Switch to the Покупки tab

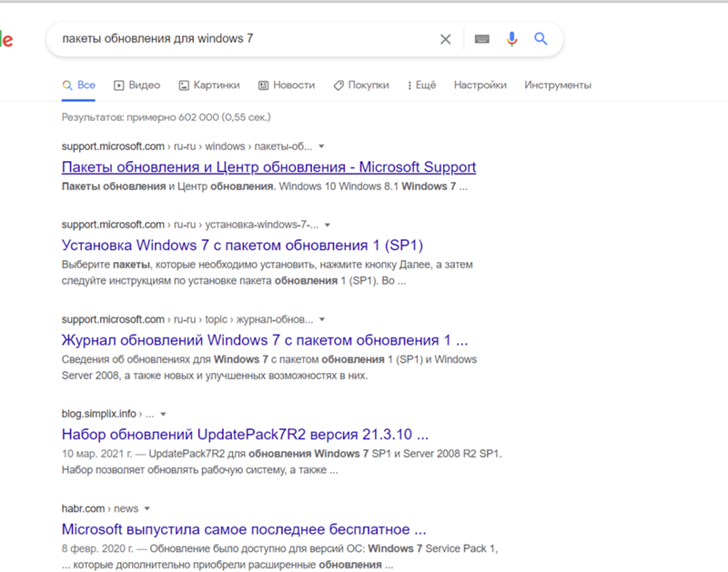click(x=361, y=85)
